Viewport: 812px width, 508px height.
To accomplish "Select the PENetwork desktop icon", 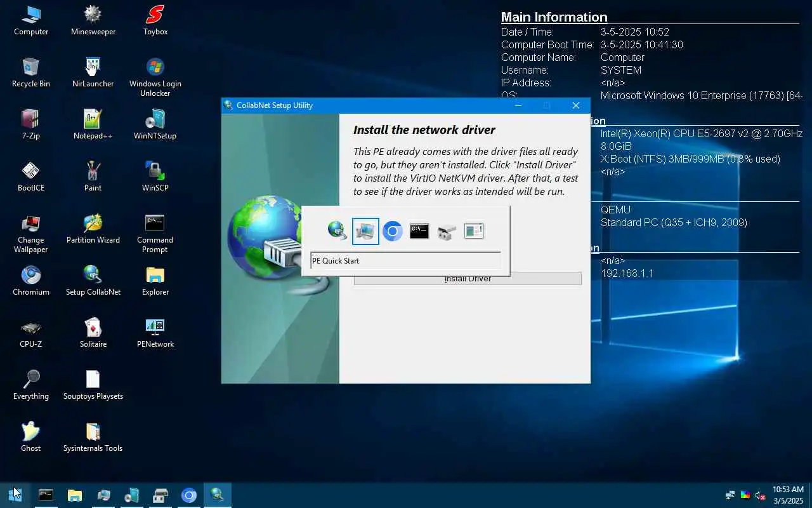I will [155, 333].
